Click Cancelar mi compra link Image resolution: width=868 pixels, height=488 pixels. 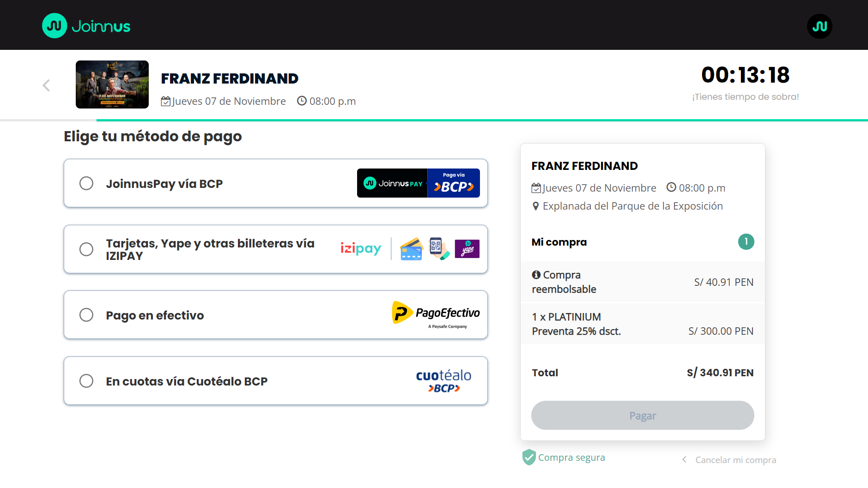[735, 460]
